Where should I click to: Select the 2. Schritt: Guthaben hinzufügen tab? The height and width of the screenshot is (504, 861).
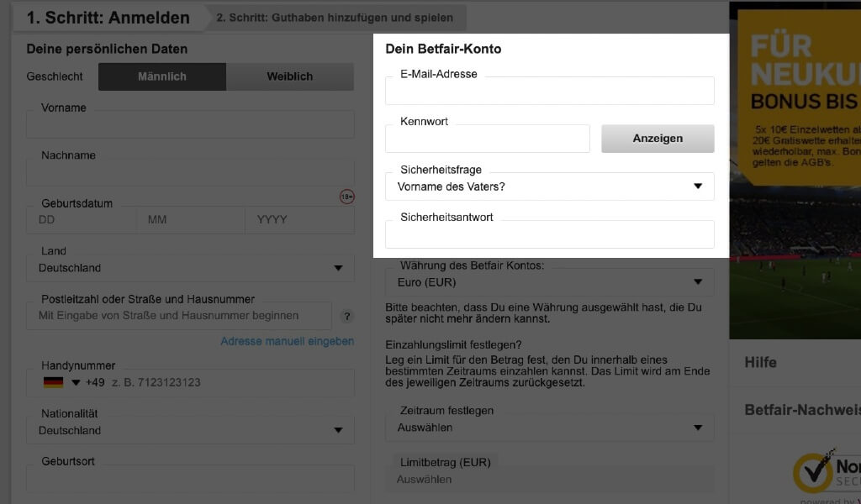[335, 18]
